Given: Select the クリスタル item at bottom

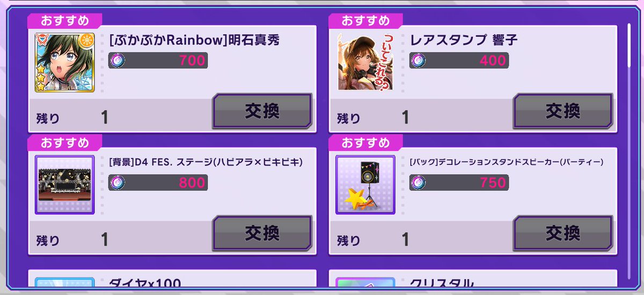Looking at the screenshot, I should pyautogui.click(x=472, y=283).
